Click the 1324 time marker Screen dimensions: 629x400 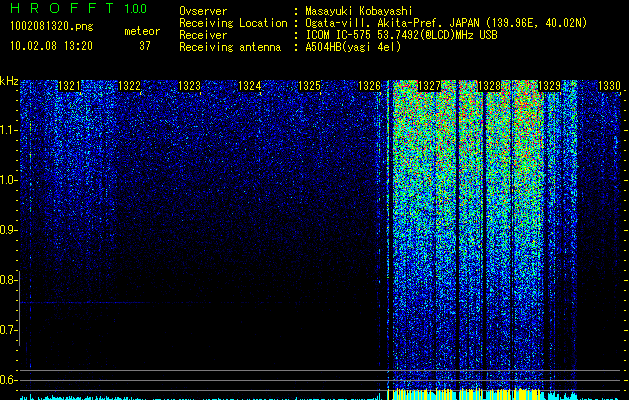249,86
